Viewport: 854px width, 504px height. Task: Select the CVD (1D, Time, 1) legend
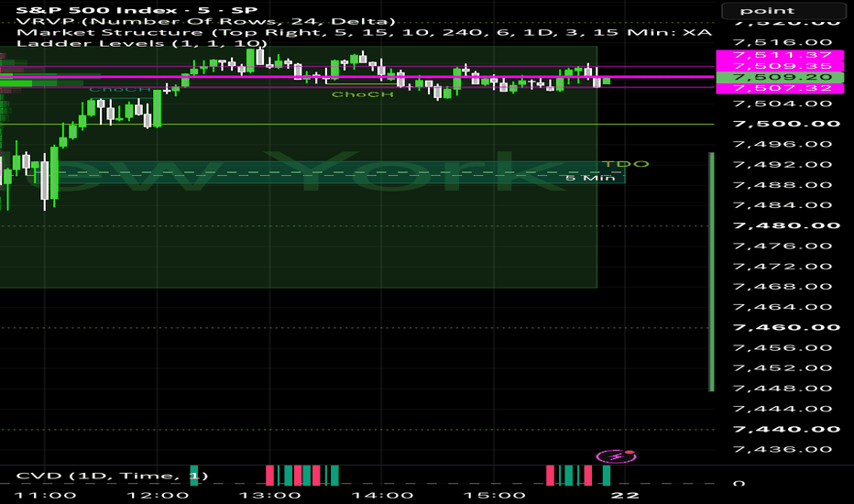(x=112, y=476)
